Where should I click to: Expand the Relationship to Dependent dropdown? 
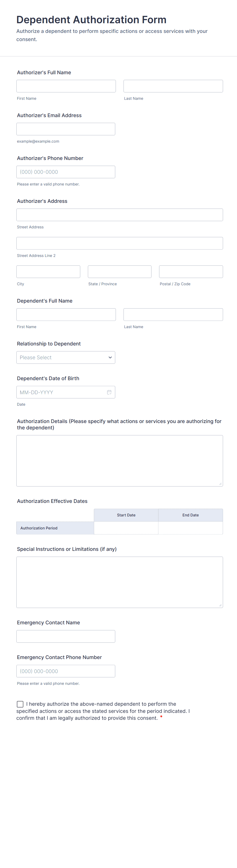(66, 357)
